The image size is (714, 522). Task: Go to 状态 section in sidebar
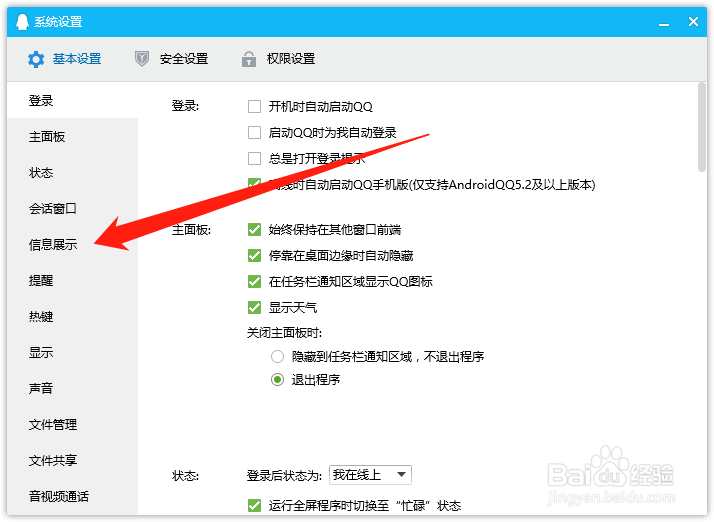click(x=72, y=173)
